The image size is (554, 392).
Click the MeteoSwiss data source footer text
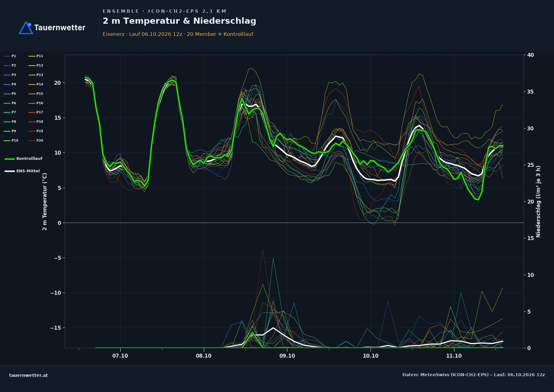coord(474,375)
